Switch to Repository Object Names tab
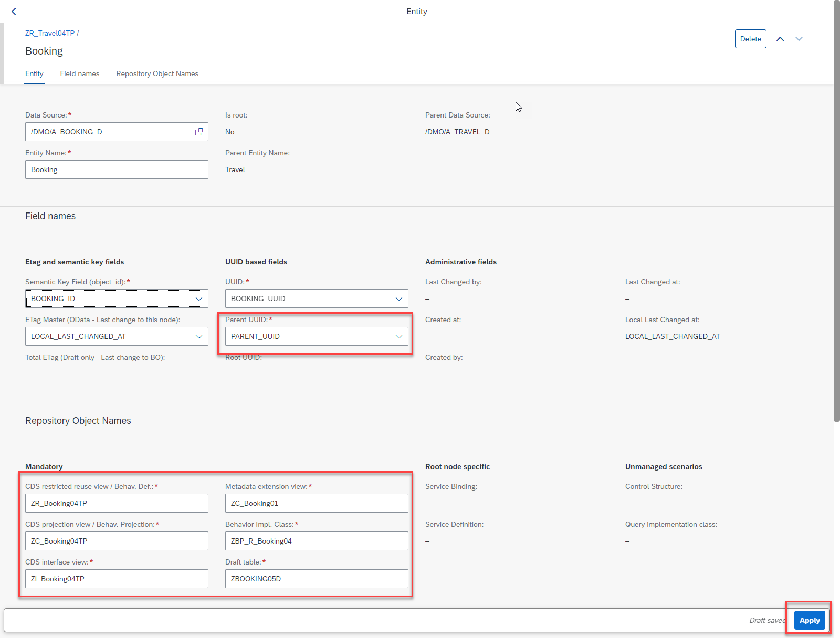Screen dimensions: 840x638 [x=157, y=73]
